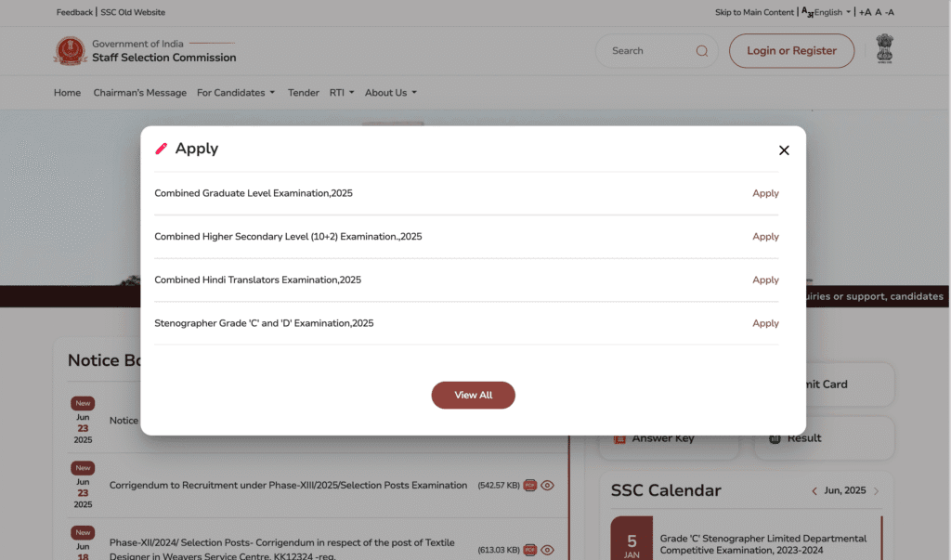Click the 'Jun, 2025' calendar month label
951x560 pixels.
845,490
